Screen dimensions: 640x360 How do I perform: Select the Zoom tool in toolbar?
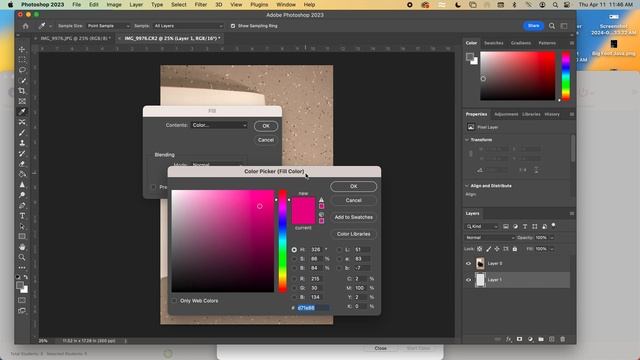(x=22, y=257)
